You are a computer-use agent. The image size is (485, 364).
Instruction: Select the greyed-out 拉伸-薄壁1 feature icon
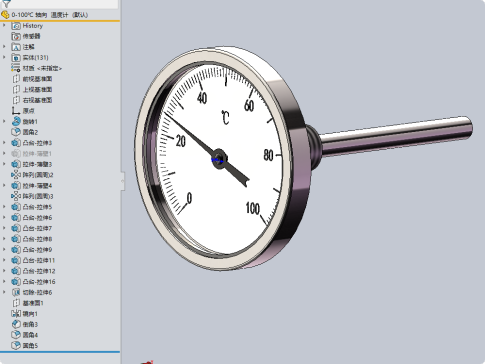point(16,154)
